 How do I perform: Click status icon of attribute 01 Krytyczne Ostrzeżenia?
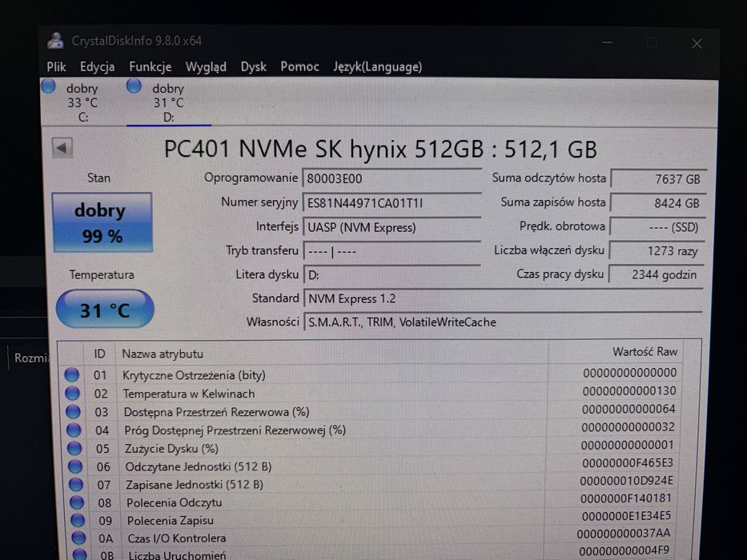click(x=72, y=374)
